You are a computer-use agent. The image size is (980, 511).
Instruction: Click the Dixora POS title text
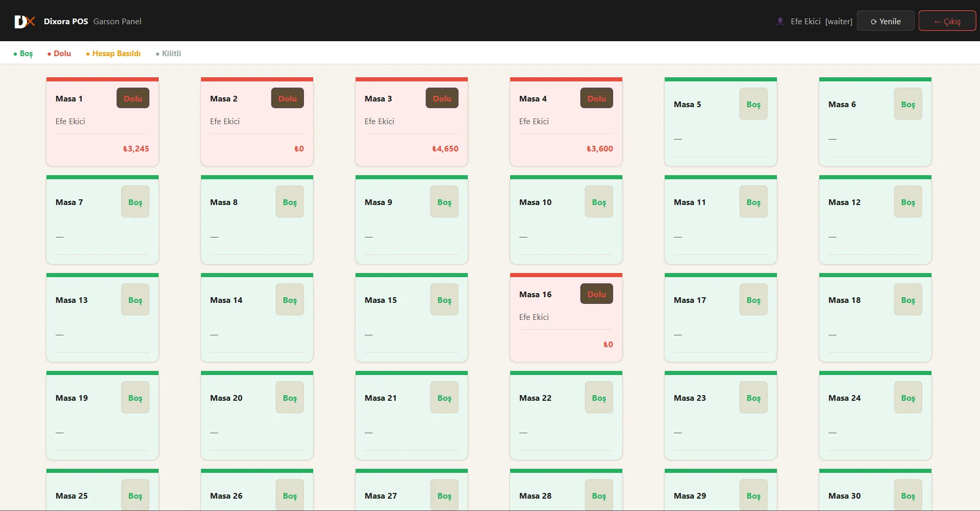click(66, 21)
